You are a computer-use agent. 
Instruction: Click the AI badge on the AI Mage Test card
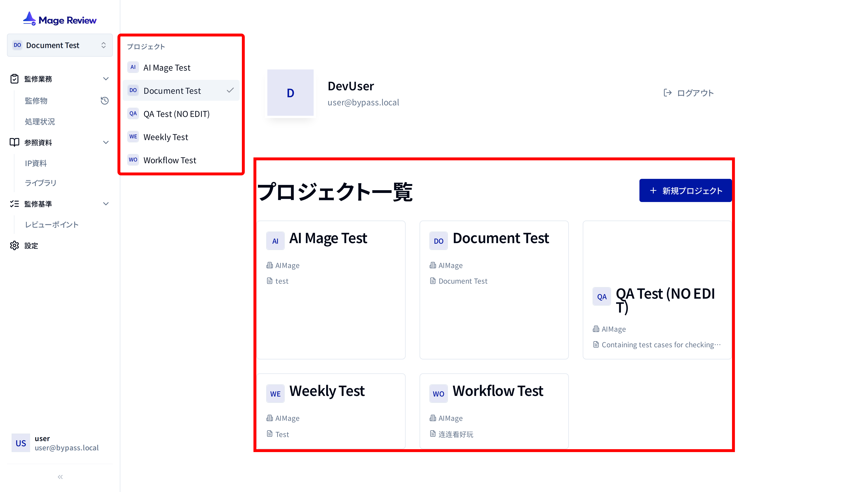click(x=275, y=241)
